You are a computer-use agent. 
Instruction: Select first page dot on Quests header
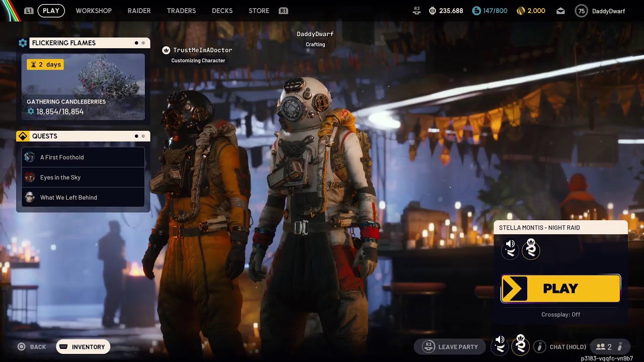pyautogui.click(x=136, y=136)
